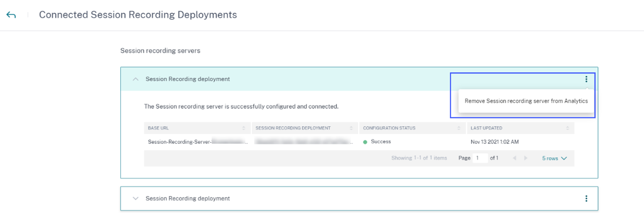Expand the second Session Recording deployment
Image resolution: width=644 pixels, height=213 pixels.
(135, 198)
